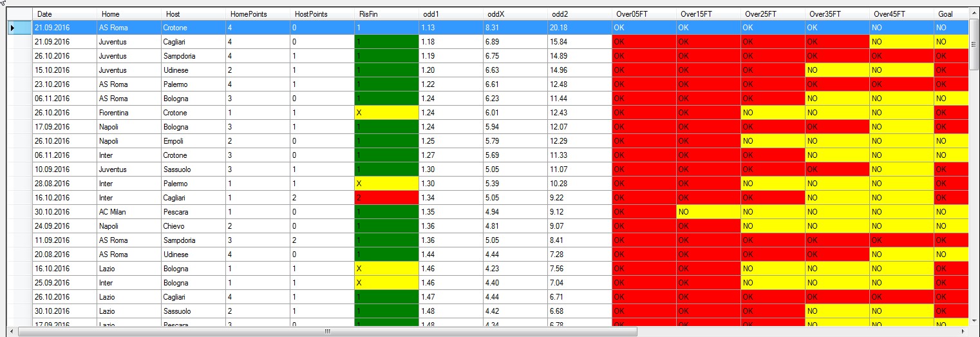Select the oddX cell showing 6.63
980x337 pixels.
tap(515, 70)
